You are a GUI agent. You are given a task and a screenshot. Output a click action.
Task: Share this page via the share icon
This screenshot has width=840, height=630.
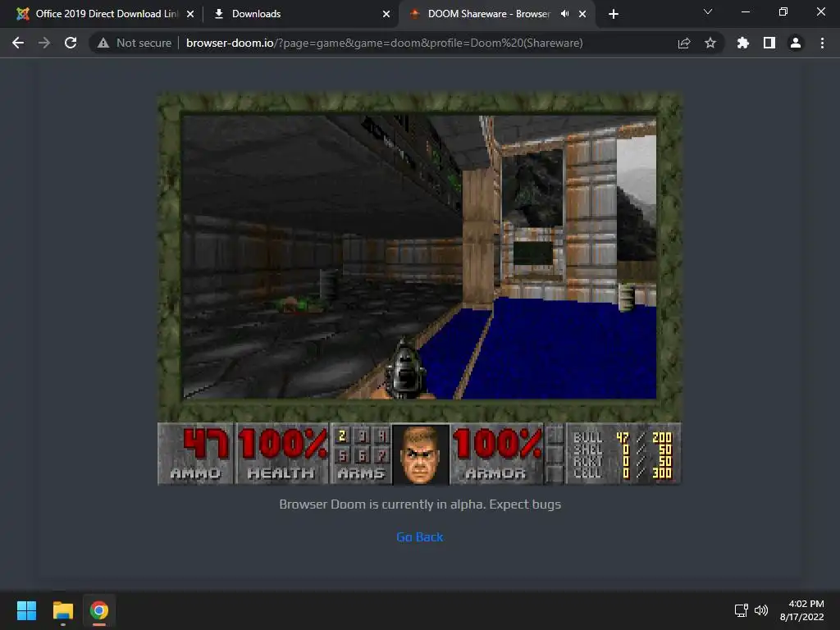(x=684, y=43)
